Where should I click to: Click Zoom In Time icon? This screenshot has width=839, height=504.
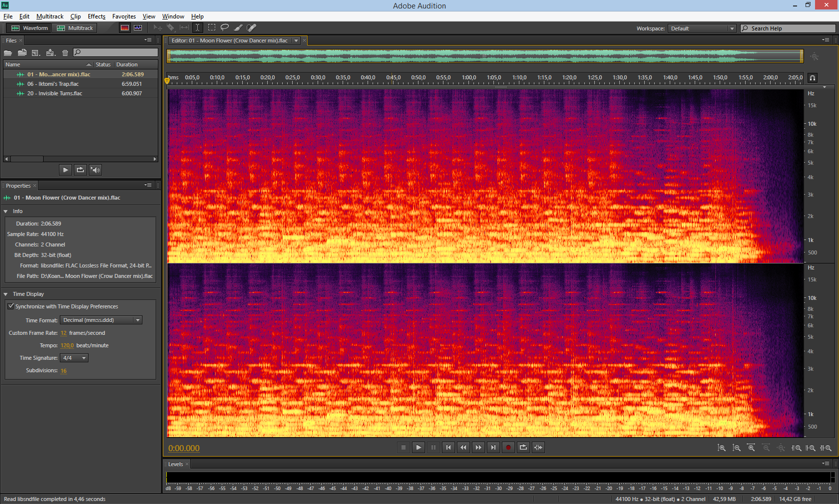[x=751, y=448]
